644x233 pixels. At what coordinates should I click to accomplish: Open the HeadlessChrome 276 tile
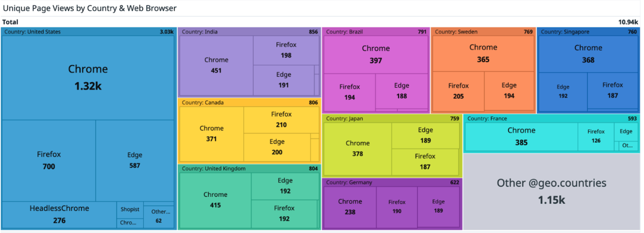59,215
